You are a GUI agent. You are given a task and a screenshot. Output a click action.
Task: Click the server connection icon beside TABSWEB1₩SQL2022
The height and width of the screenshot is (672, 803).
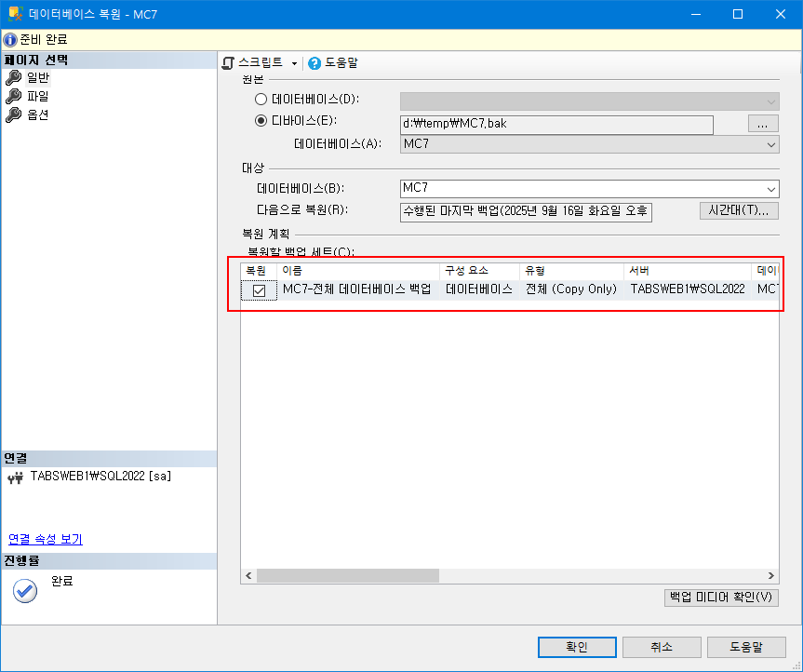[17, 475]
